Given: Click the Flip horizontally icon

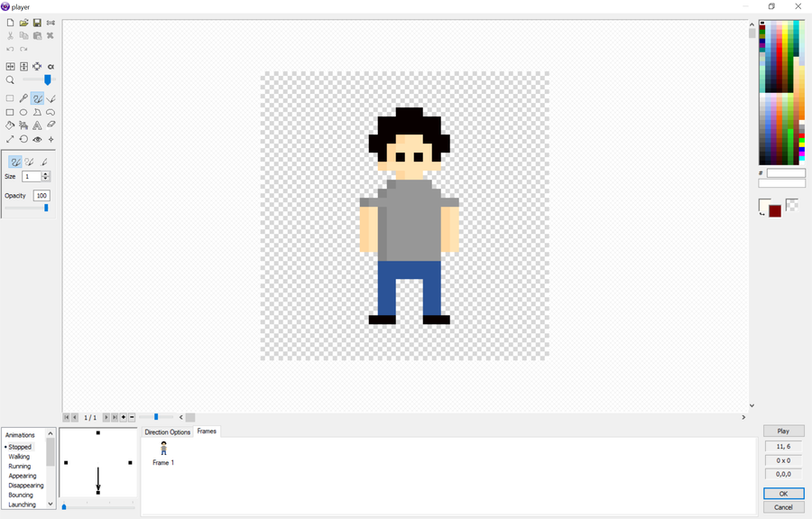Looking at the screenshot, I should coord(10,66).
